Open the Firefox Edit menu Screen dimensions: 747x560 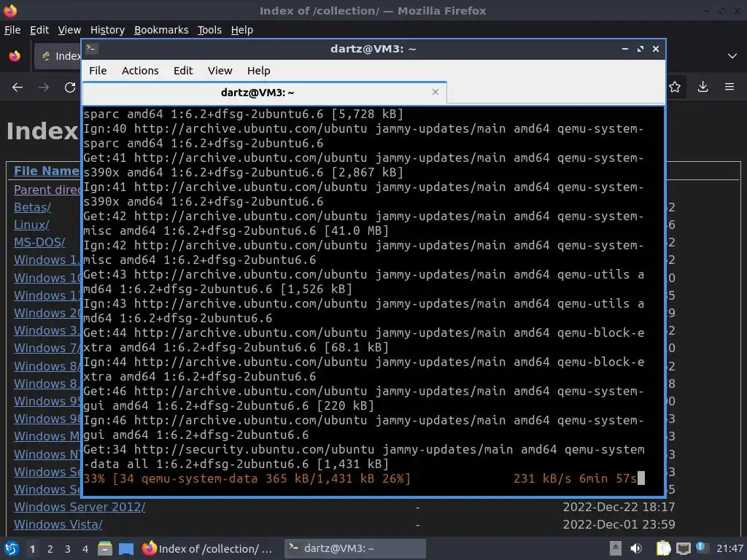tap(39, 30)
